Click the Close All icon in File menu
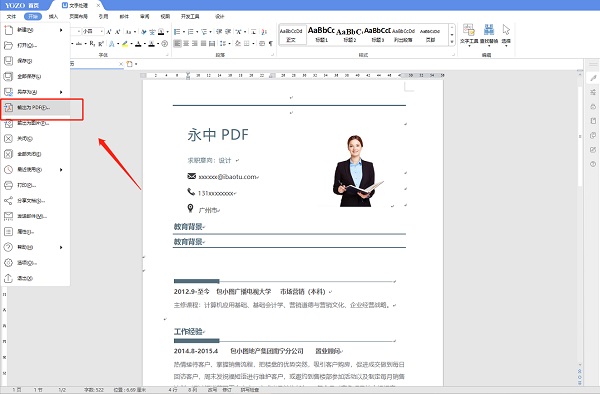 pos(8,154)
